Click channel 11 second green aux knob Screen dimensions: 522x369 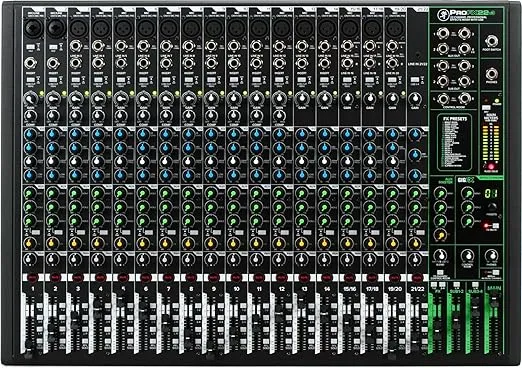coord(256,207)
